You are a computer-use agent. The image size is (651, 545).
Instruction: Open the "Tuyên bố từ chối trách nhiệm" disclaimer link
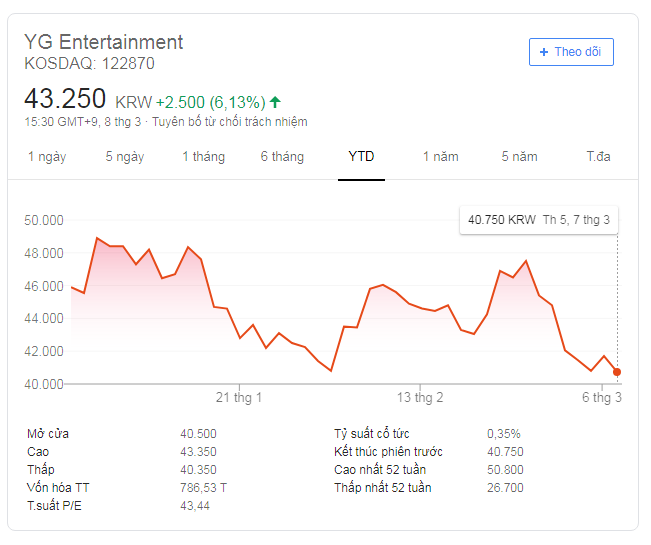coord(230,122)
